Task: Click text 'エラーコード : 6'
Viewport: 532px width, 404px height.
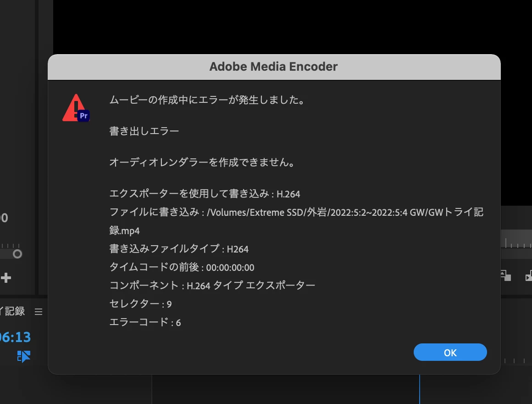Action: point(145,322)
